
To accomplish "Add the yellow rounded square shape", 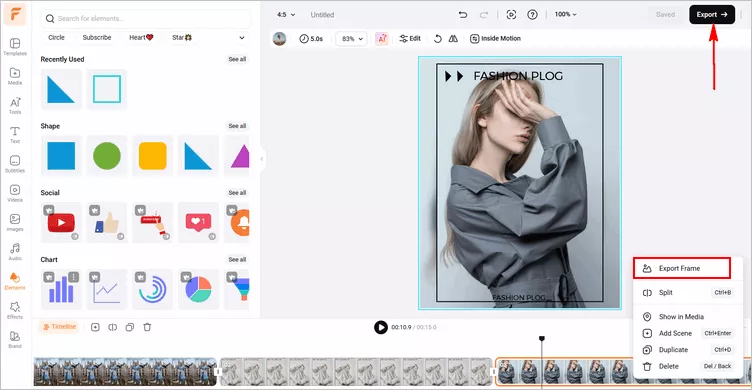I will click(153, 156).
